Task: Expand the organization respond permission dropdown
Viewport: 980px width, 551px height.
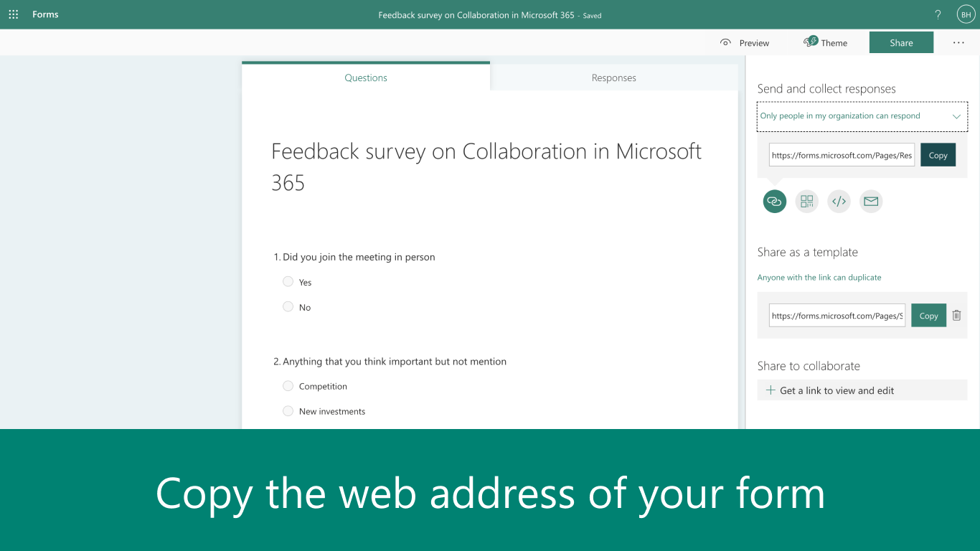Action: pos(862,116)
